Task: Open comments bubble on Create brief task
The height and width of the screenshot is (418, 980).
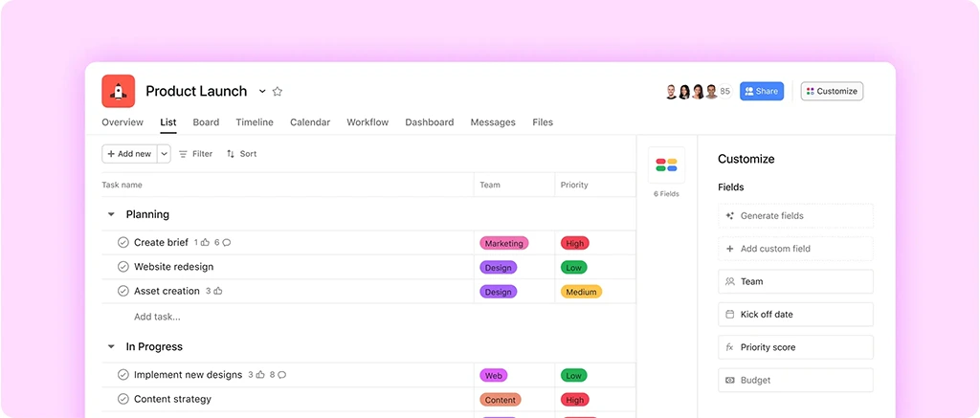Action: [226, 243]
